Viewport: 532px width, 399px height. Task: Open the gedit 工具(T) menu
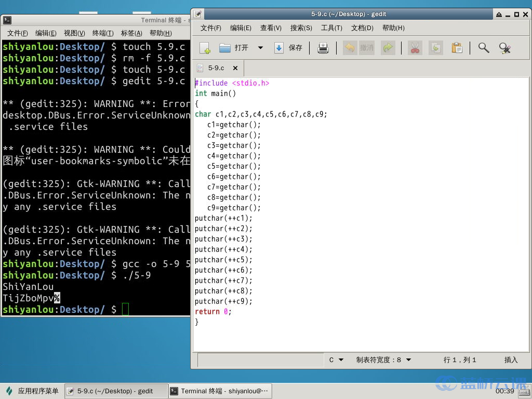coord(331,28)
